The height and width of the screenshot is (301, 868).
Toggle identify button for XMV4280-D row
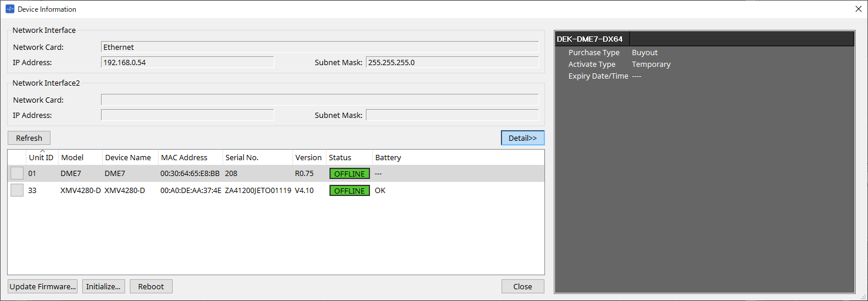coord(17,190)
